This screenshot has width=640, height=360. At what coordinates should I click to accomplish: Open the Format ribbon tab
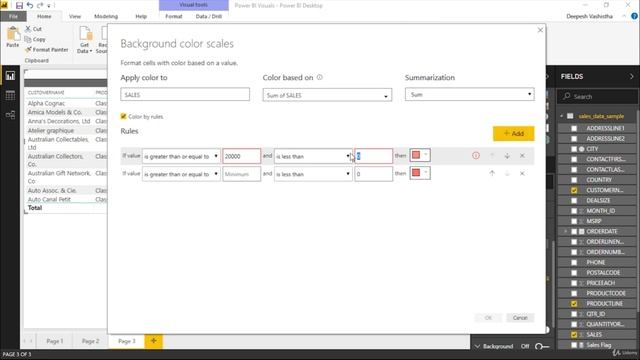(x=173, y=16)
